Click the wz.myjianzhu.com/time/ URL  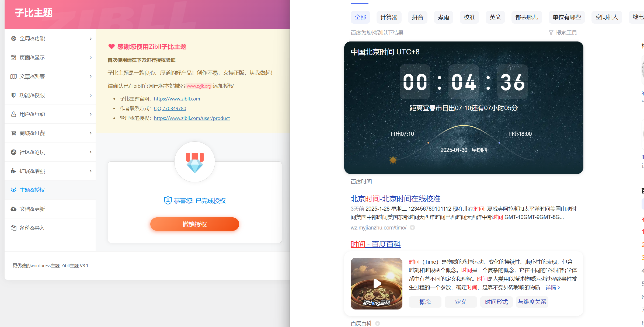(378, 228)
